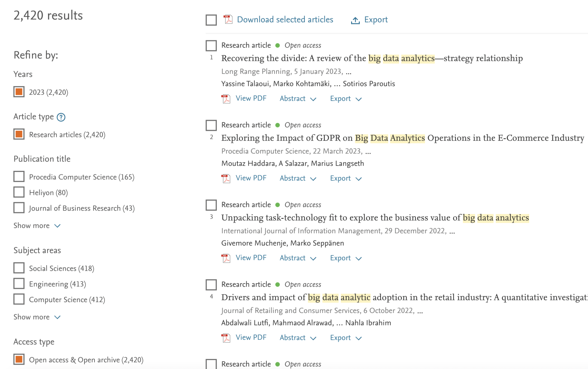
Task: Click the PDF icon for the retail industry article
Action: click(225, 337)
